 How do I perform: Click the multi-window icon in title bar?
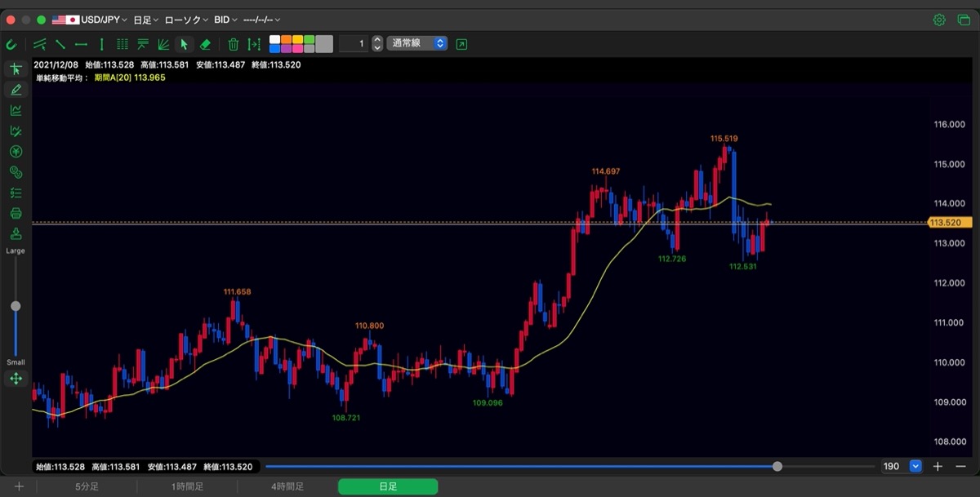point(963,20)
